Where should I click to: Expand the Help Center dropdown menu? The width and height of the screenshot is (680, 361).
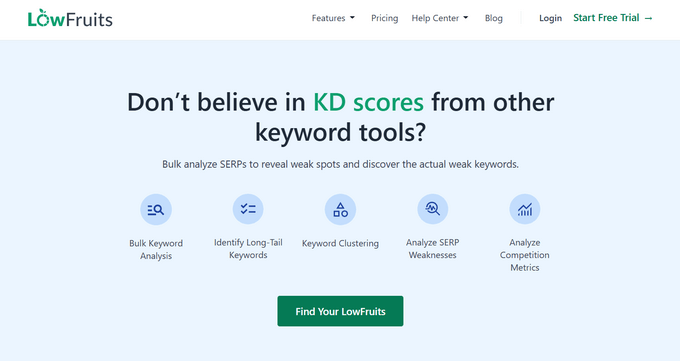(x=440, y=18)
